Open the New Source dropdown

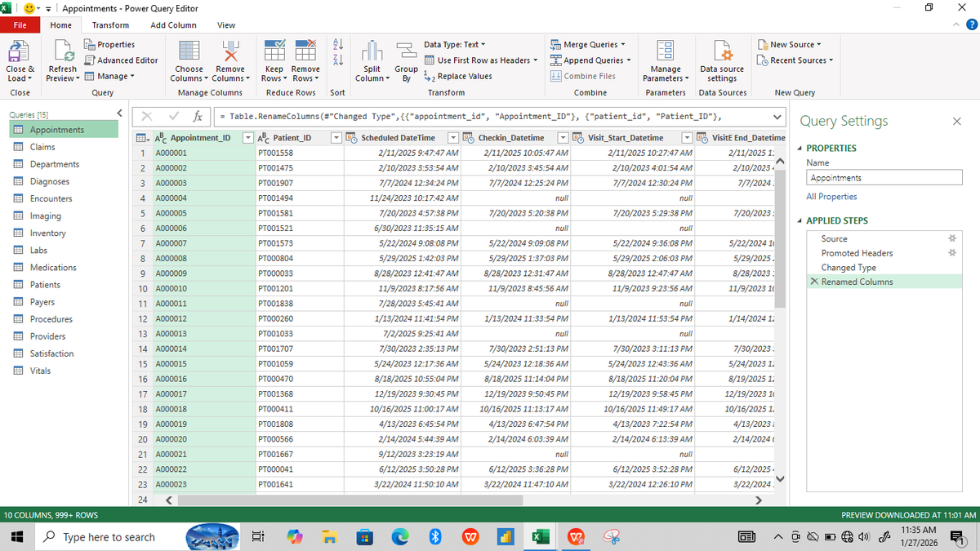click(790, 44)
